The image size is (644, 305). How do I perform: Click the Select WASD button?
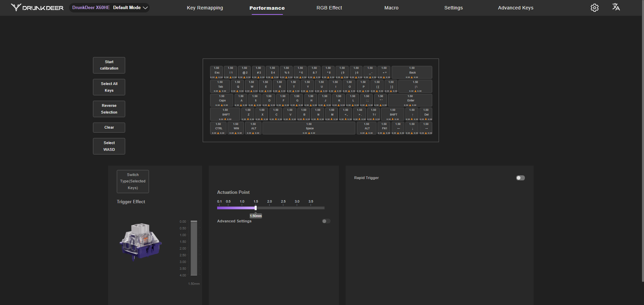[x=109, y=146]
